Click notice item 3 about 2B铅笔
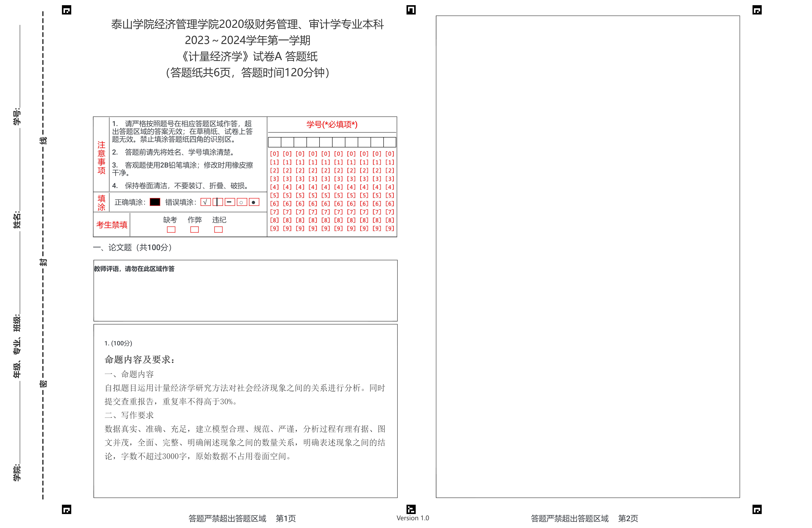Screen dimensions: 812x528 [x=183, y=169]
